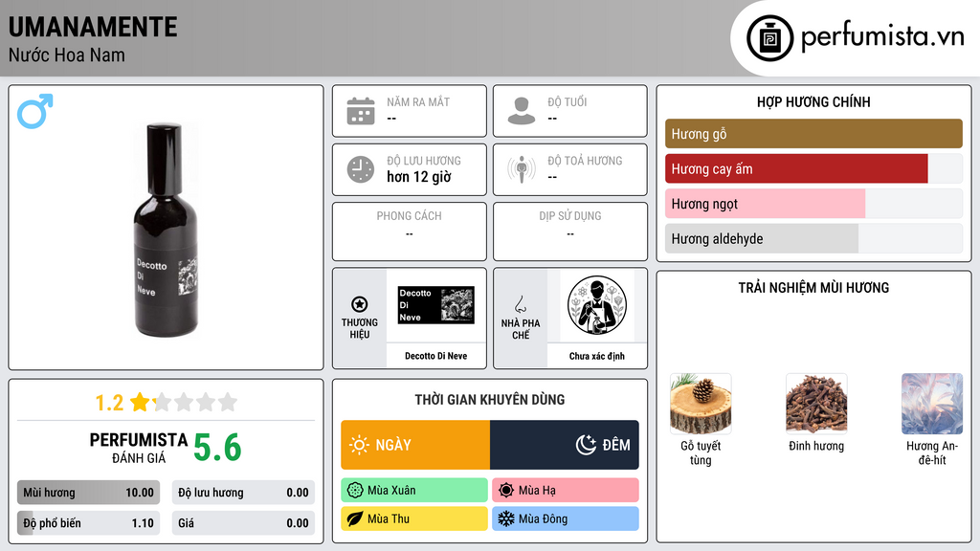Click the clock icon beside Độ lưu hương
980x551 pixels.
[361, 169]
